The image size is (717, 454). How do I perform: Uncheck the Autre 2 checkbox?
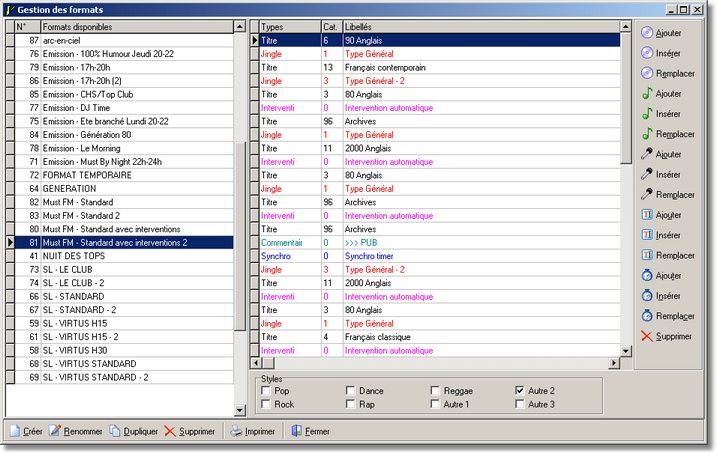(x=519, y=390)
